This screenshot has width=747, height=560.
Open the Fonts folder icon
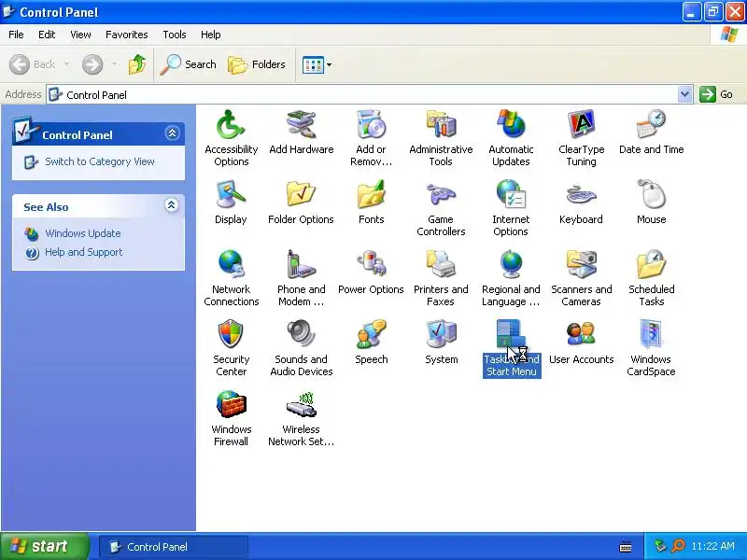point(371,194)
